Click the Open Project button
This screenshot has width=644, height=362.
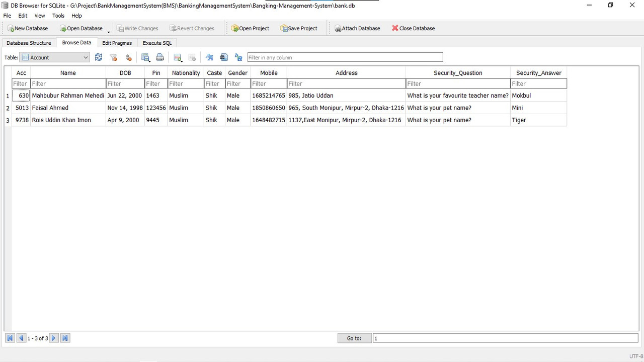[250, 29]
